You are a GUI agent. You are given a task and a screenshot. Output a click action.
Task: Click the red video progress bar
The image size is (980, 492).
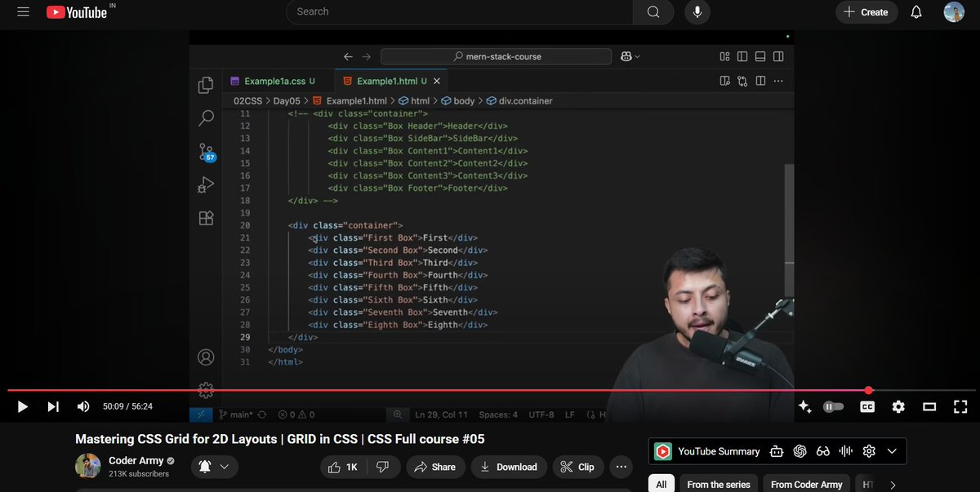tap(408, 390)
